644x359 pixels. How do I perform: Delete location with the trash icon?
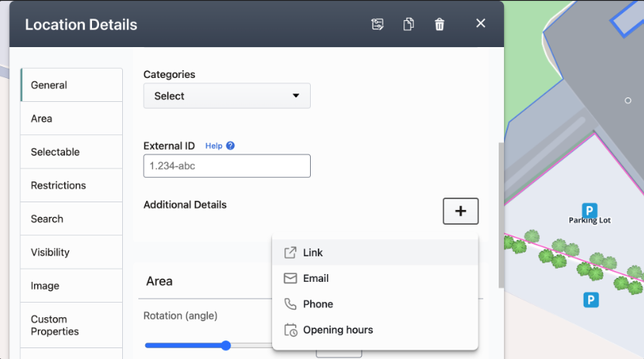439,24
